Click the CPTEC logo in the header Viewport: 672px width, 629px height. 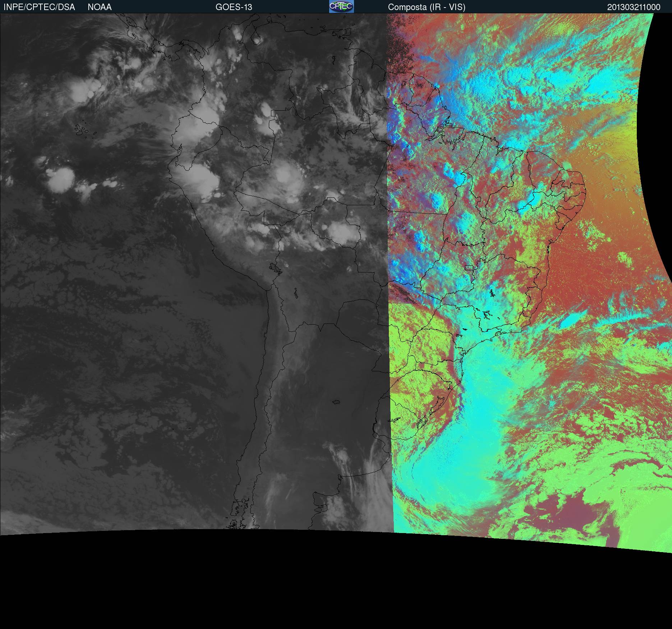[x=341, y=6]
